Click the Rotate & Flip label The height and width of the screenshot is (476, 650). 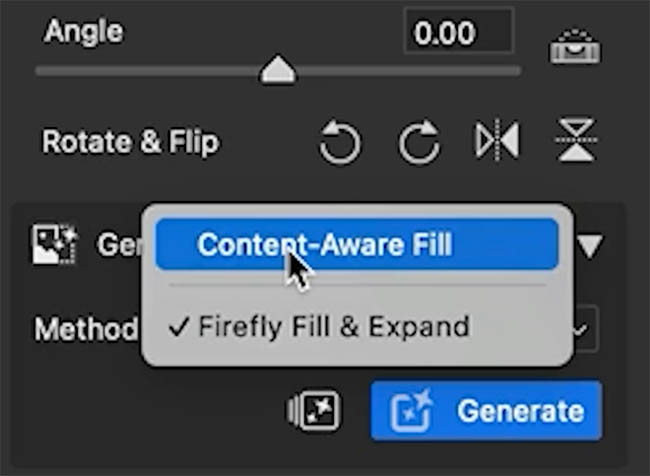point(131,142)
